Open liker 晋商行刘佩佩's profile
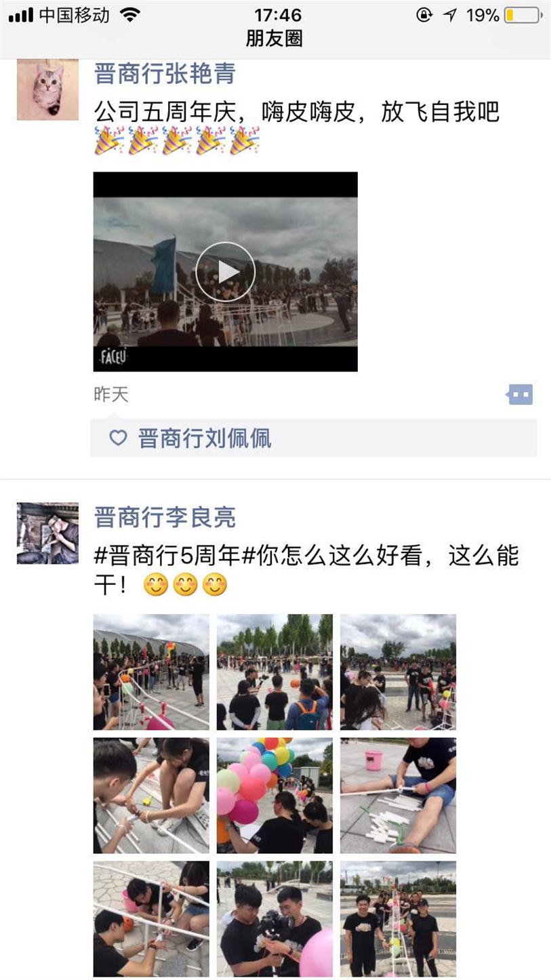551x980 pixels. coord(205,438)
